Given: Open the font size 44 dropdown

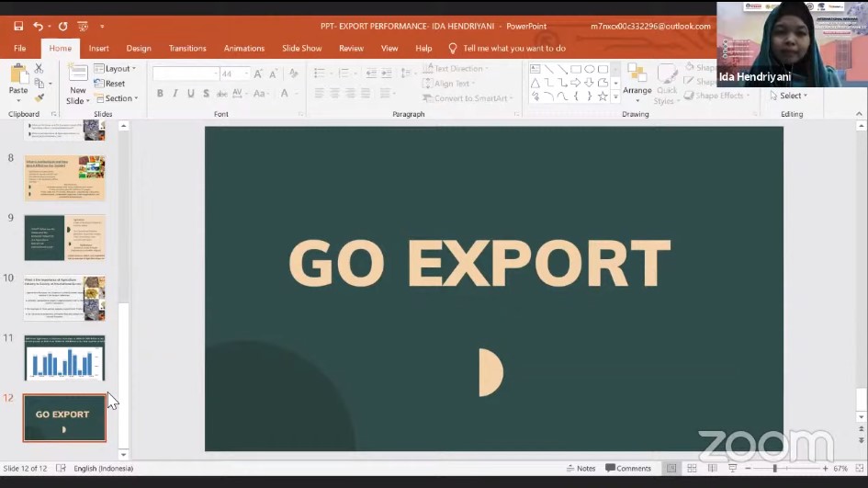Looking at the screenshot, I should (246, 74).
